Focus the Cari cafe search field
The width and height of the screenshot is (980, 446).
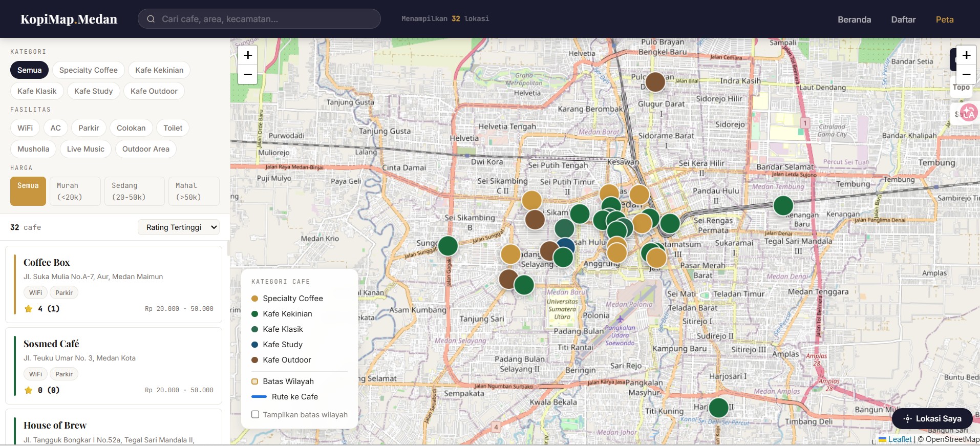(x=259, y=19)
